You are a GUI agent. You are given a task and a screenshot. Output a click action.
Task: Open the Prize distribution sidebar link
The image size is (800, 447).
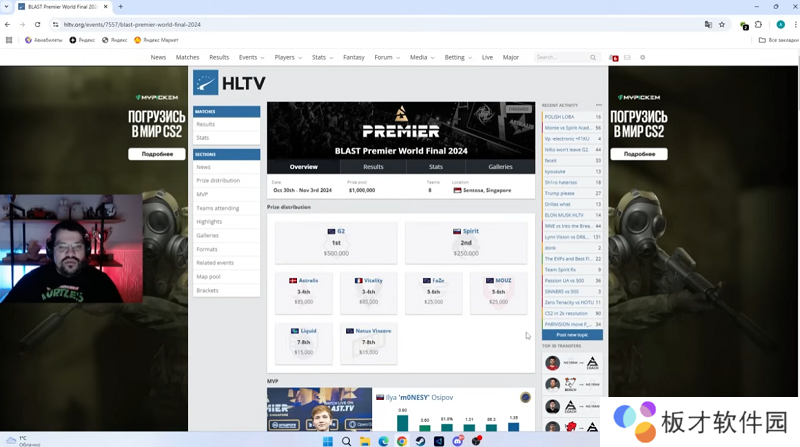click(x=217, y=181)
